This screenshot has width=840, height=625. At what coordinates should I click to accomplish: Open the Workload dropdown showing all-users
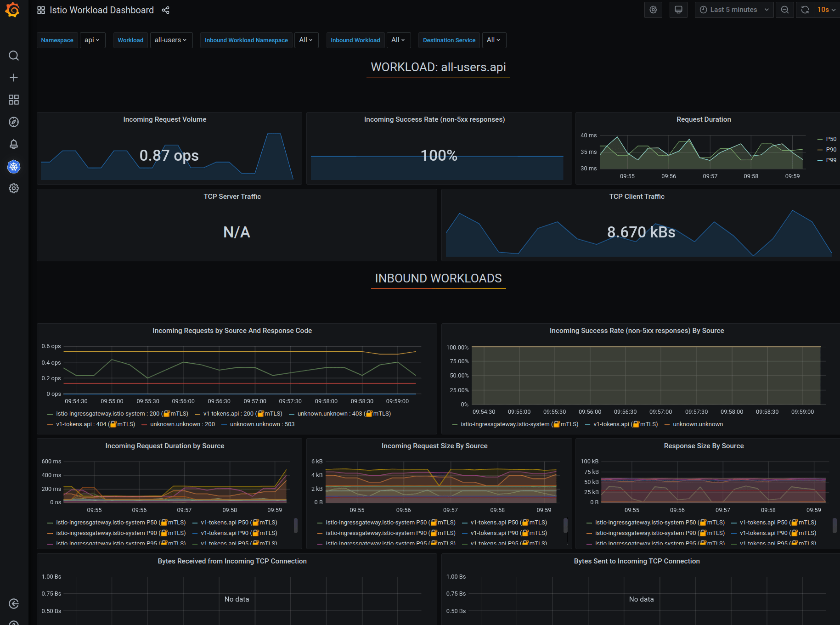pyautogui.click(x=171, y=40)
